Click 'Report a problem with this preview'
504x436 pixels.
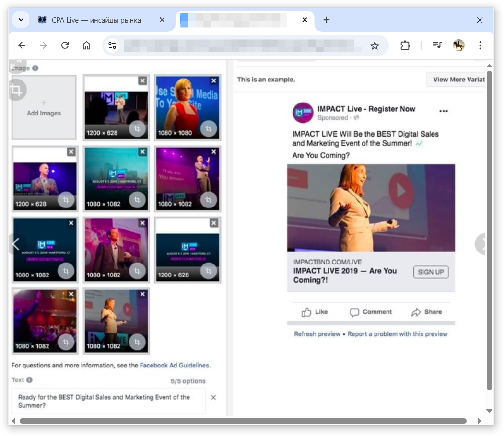coord(397,334)
